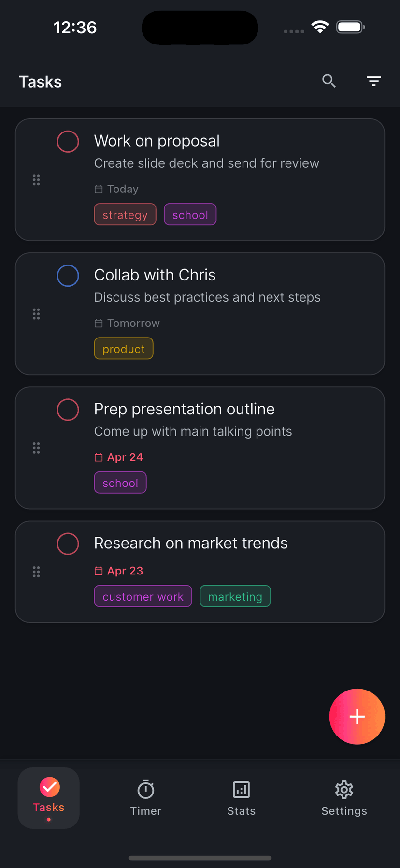The image size is (400, 868).
Task: Switch to the Stats tab
Action: [241, 797]
